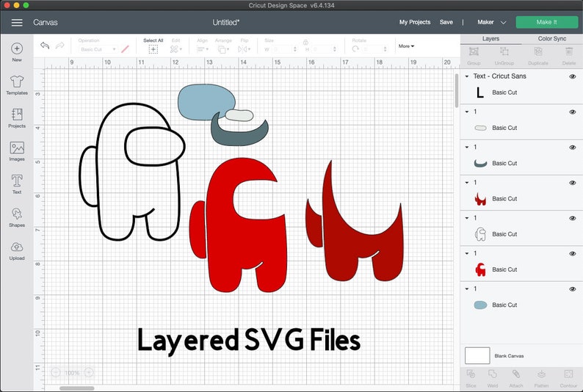The width and height of the screenshot is (583, 392).
Task: Open the hamburger menu
Action: click(x=17, y=23)
